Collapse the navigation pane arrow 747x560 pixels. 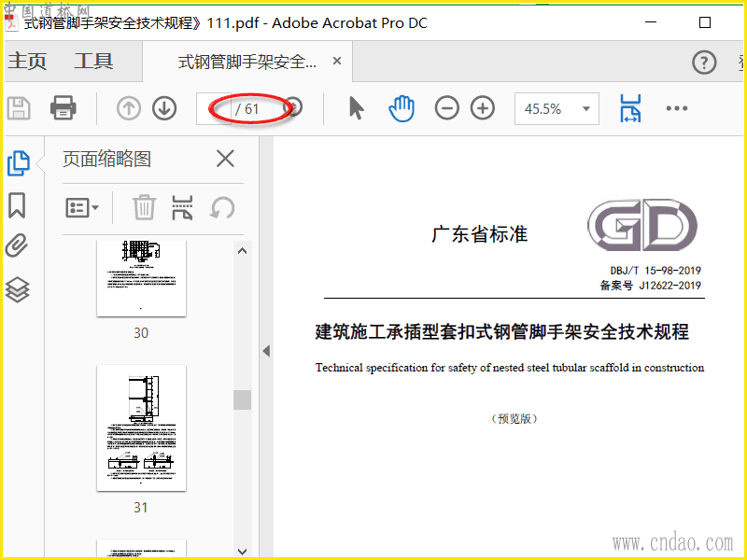pos(266,351)
